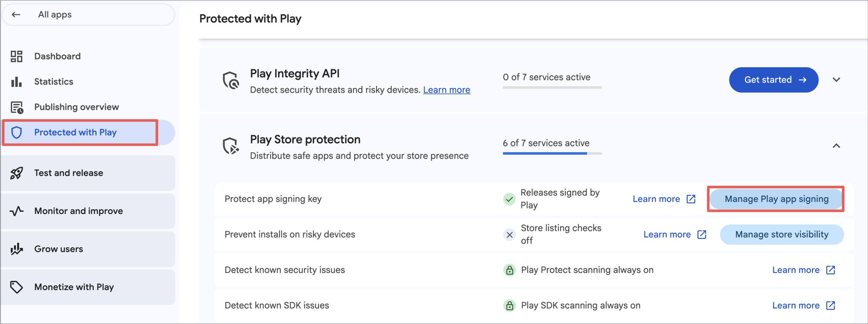Click 'Detect known SDK issues' label
868x324 pixels.
(x=276, y=306)
